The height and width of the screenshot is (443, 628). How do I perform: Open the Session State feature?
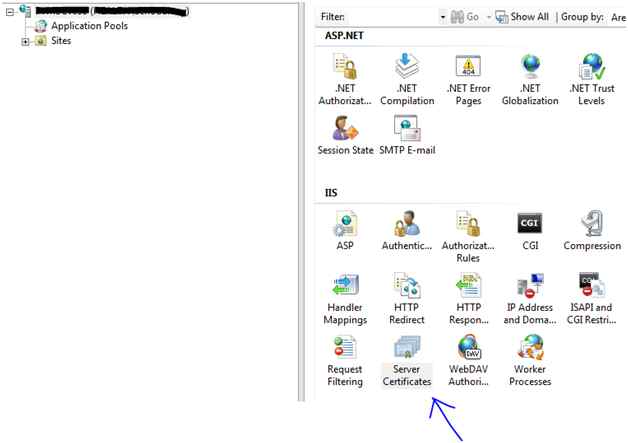click(345, 135)
